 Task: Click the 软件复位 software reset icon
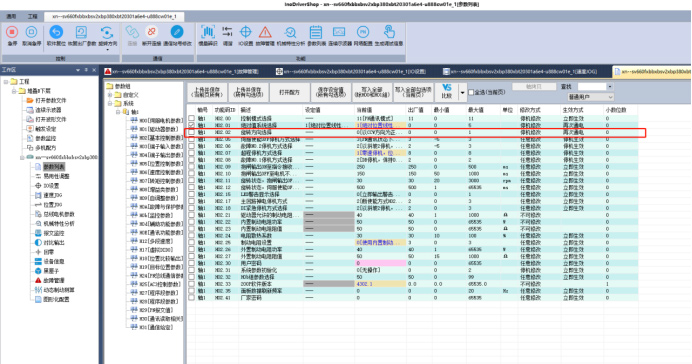click(56, 35)
